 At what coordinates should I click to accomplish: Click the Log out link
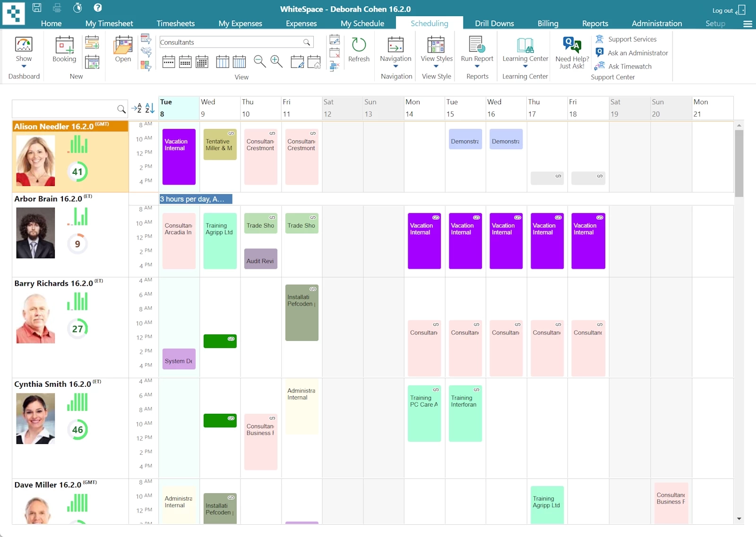(x=729, y=10)
